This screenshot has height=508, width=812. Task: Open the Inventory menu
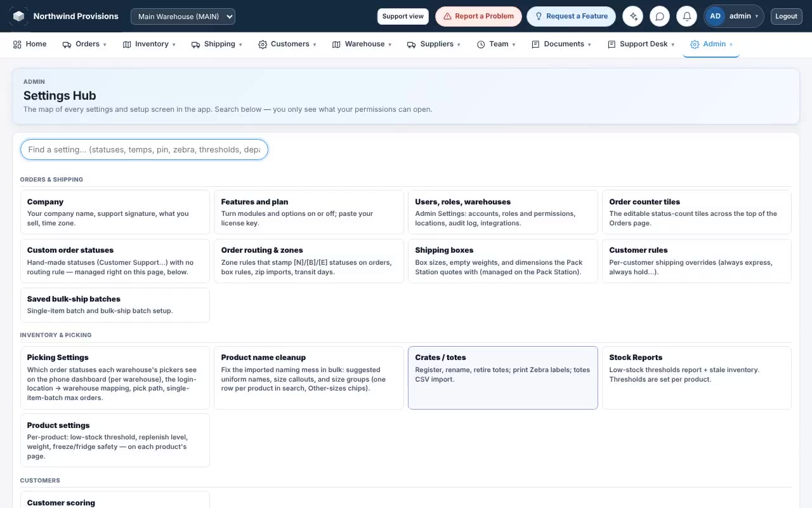pyautogui.click(x=149, y=44)
